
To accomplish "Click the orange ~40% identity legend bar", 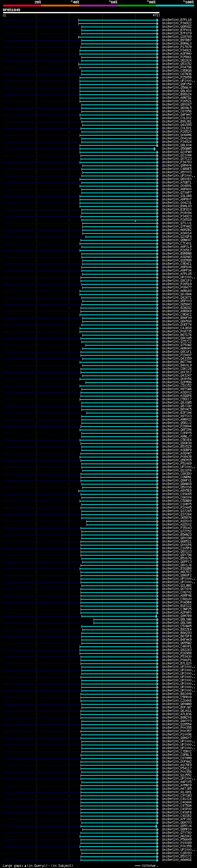I will (60, 6).
